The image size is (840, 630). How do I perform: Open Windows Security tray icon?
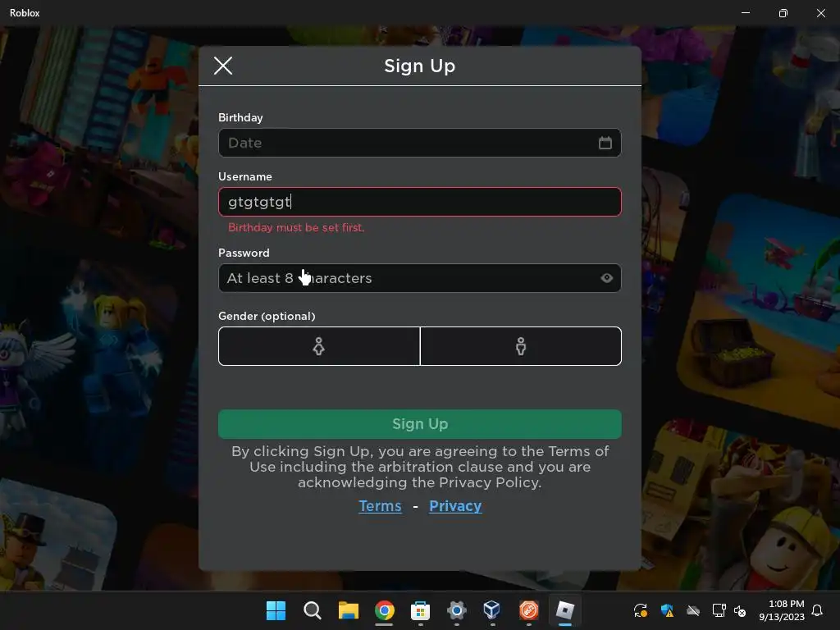(x=667, y=610)
